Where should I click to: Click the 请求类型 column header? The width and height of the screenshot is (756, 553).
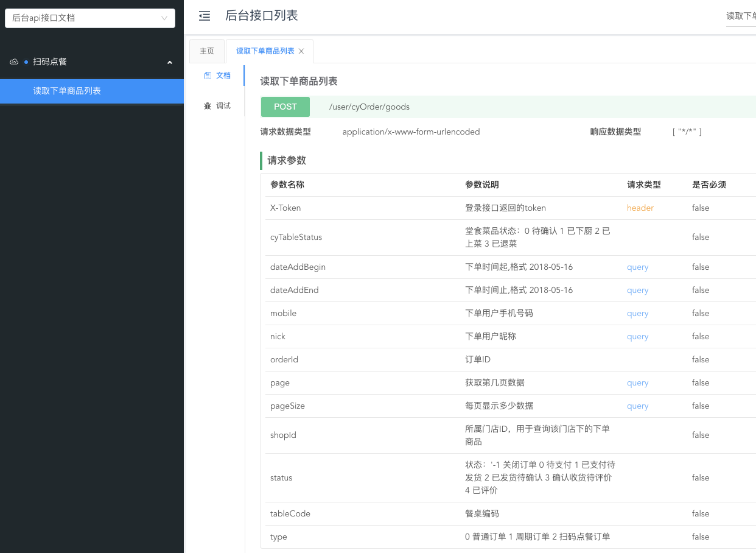coord(644,185)
